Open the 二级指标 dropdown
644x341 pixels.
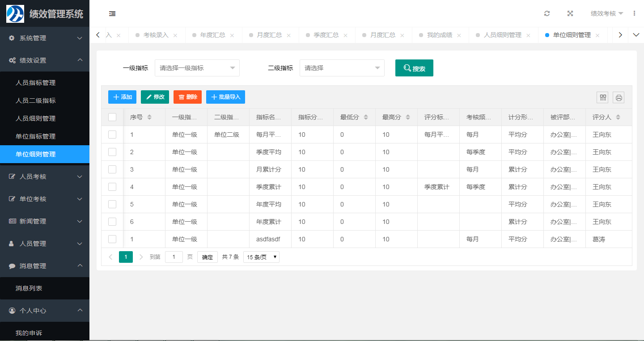[342, 68]
